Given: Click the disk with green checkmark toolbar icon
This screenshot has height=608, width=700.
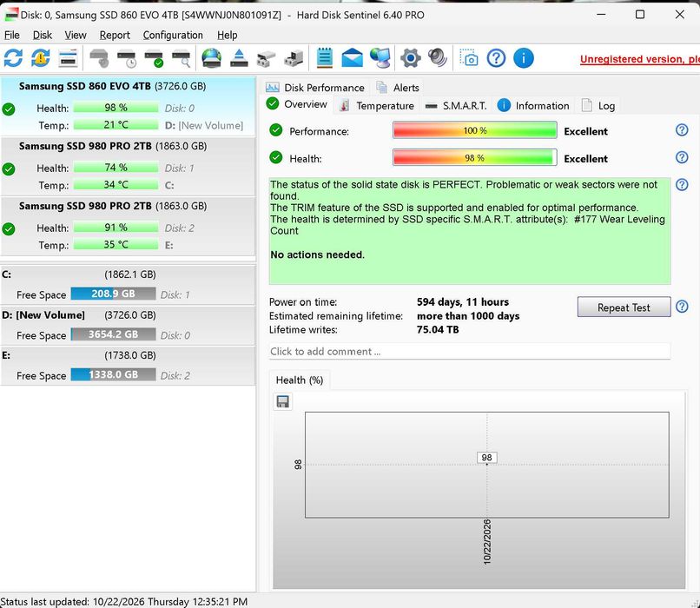Looking at the screenshot, I should [x=154, y=58].
